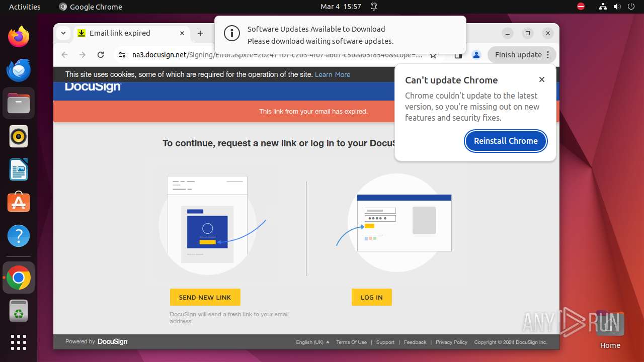Click the Reinstall Chrome button

506,141
